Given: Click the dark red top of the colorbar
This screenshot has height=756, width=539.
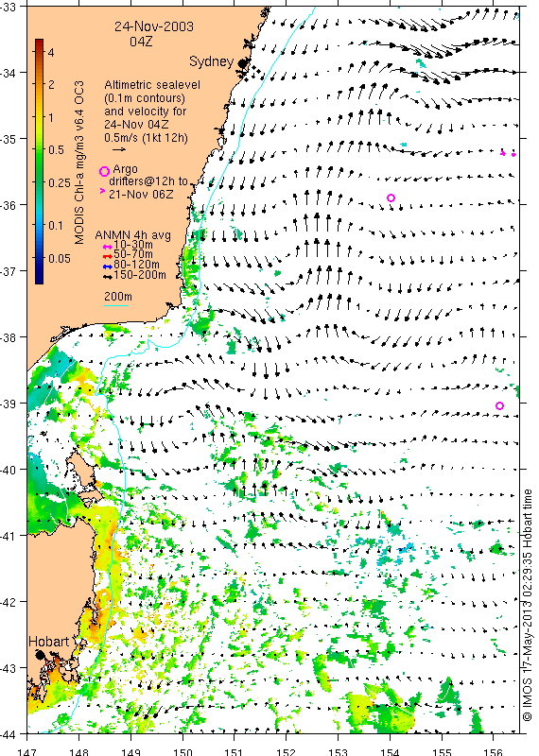Looking at the screenshot, I should (x=39, y=43).
